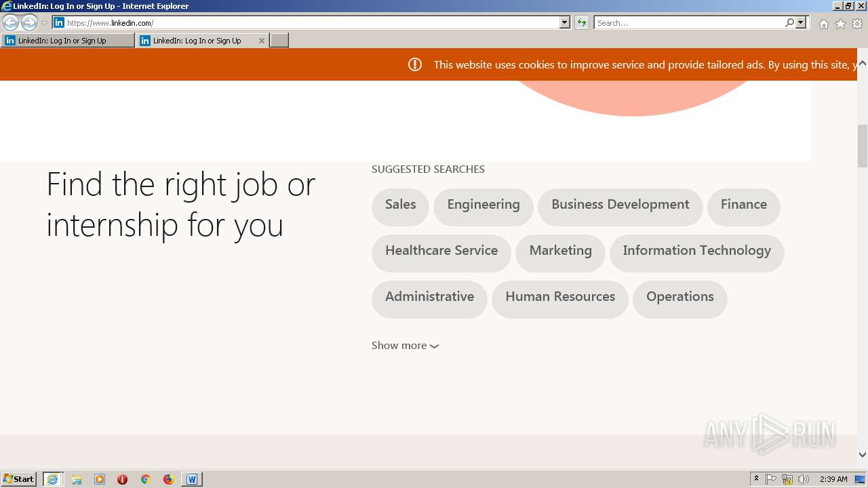Open the search provider dropdown arrow
The height and width of the screenshot is (488, 868).
click(x=801, y=22)
